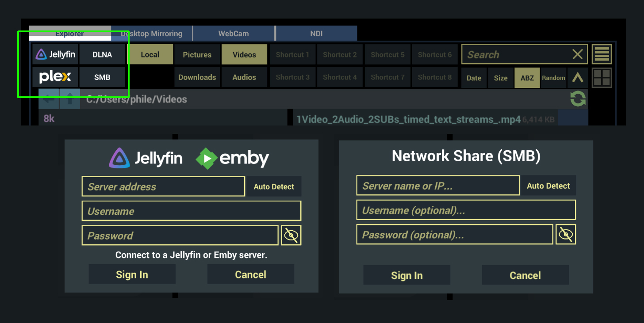Click the C:/Users/phile/Videos path
Viewport: 644px width, 323px height.
137,99
